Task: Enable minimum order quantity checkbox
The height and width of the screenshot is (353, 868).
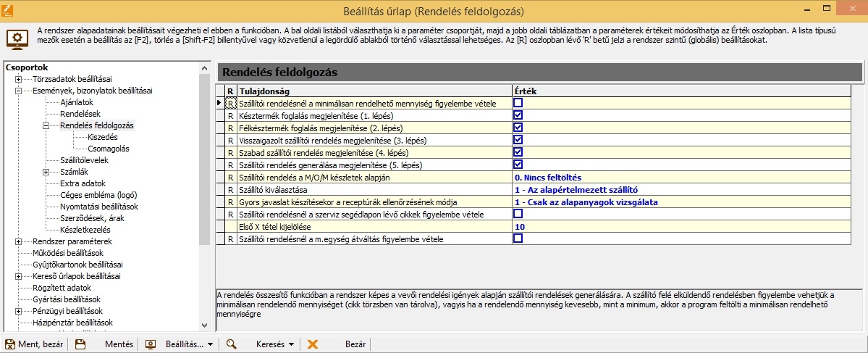Action: point(518,104)
